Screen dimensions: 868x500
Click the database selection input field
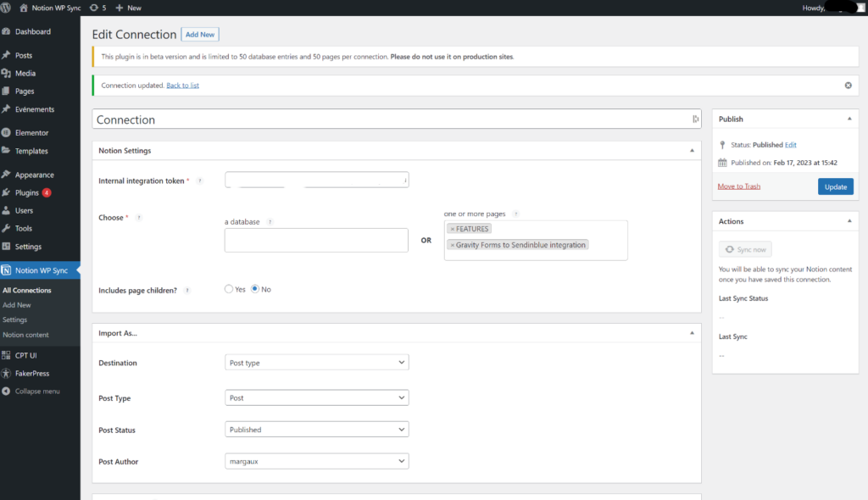tap(316, 240)
